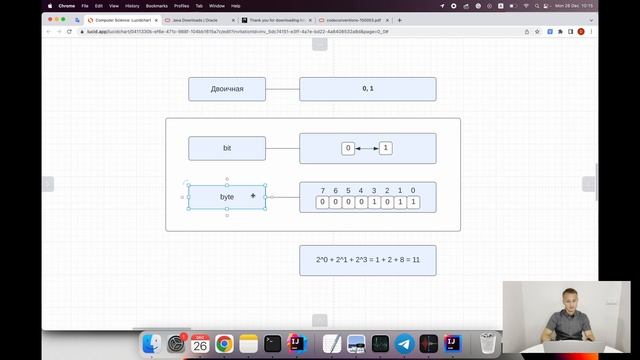Image resolution: width=640 pixels, height=360 pixels.
Task: Launch Telegram from the dock
Action: (x=404, y=344)
